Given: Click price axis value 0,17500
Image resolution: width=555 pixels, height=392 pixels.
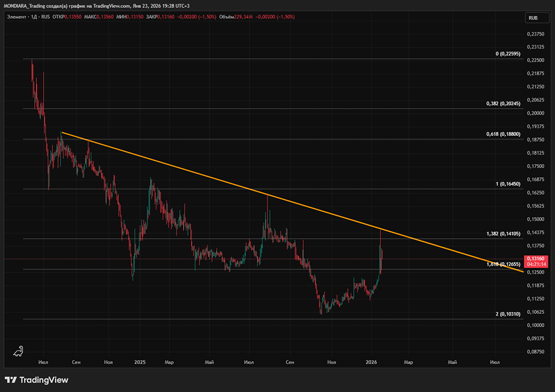Looking at the screenshot, I should [536, 166].
